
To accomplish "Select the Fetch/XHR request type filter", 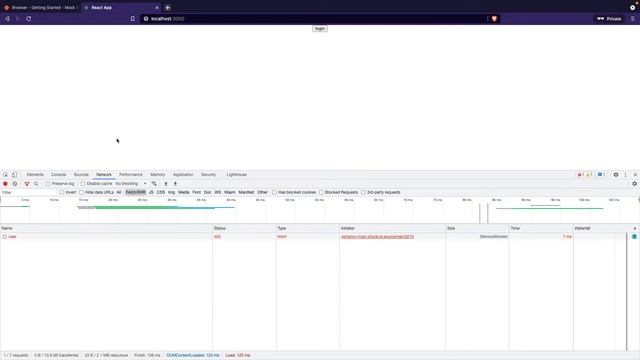I will (x=136, y=192).
